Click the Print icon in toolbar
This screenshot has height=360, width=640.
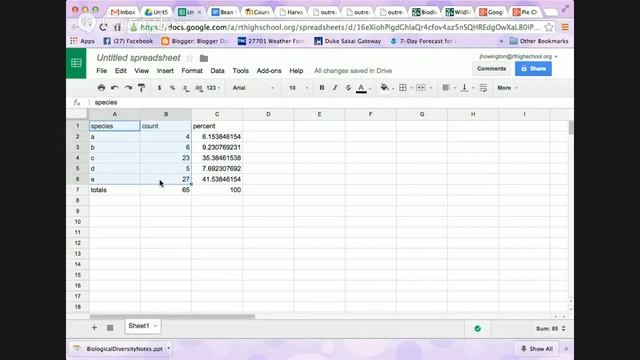pyautogui.click(x=101, y=88)
